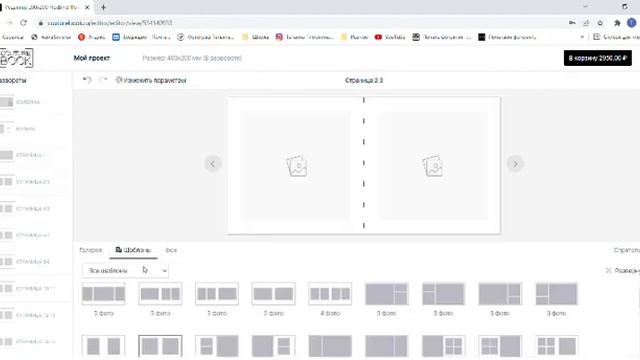Viewport: 640px width, 360px height.
Task: Choose the 4 фото template
Action: 330,293
